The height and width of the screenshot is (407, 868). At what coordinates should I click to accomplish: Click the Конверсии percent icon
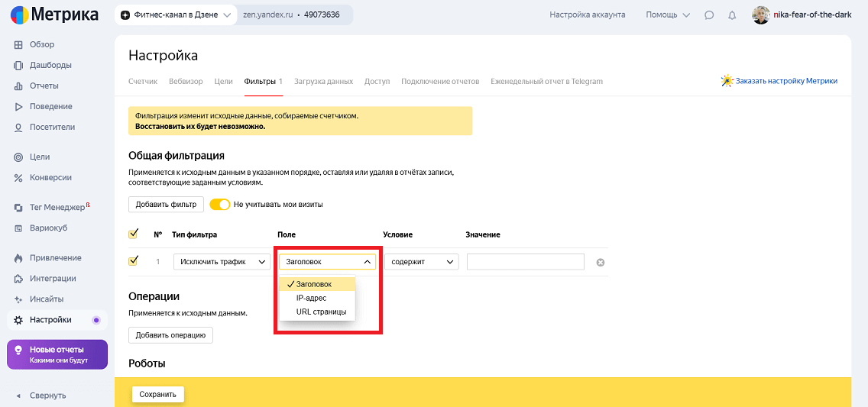click(18, 178)
